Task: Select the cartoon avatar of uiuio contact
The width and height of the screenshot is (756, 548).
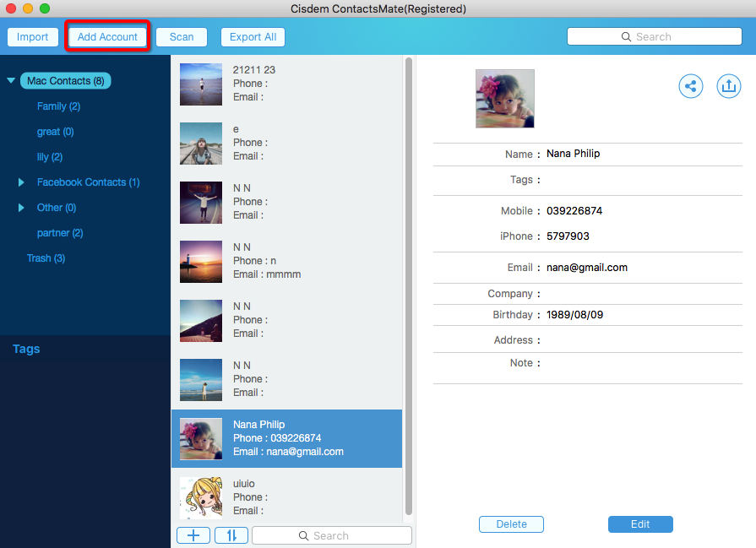Action: point(201,497)
